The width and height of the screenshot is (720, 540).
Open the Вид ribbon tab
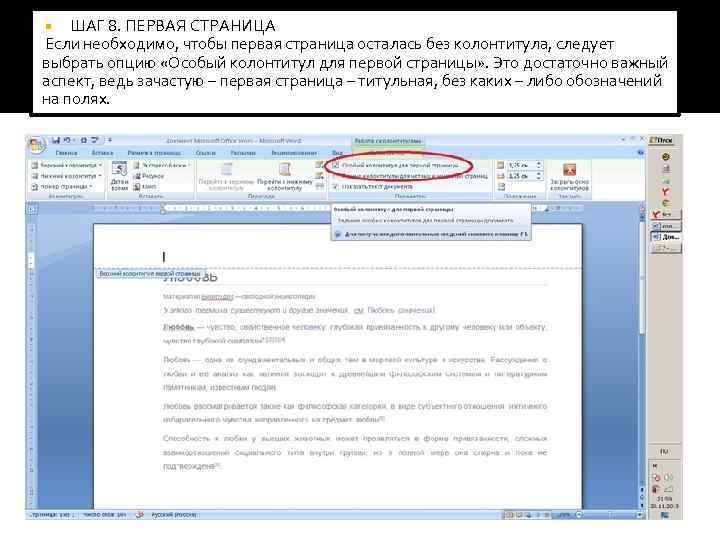pyautogui.click(x=338, y=153)
